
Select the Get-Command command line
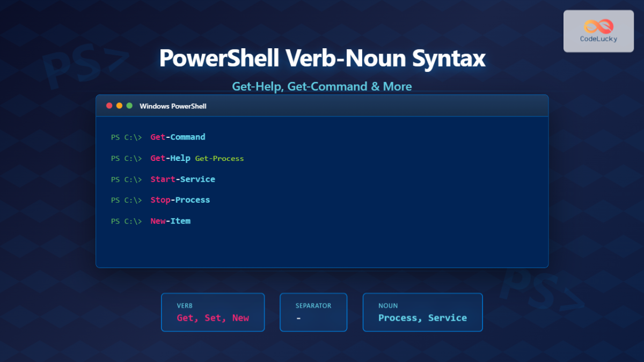[x=178, y=137]
